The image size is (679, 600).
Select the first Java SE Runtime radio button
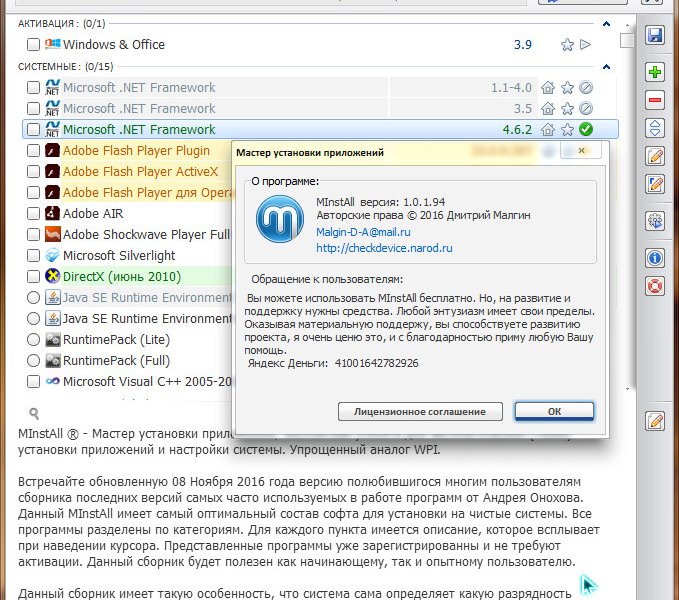(x=33, y=297)
